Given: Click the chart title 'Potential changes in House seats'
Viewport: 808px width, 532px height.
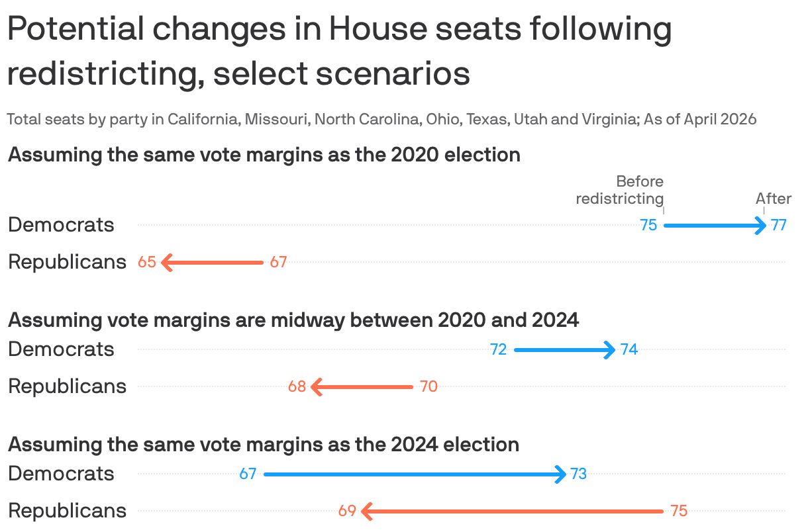Looking at the screenshot, I should (x=339, y=50).
